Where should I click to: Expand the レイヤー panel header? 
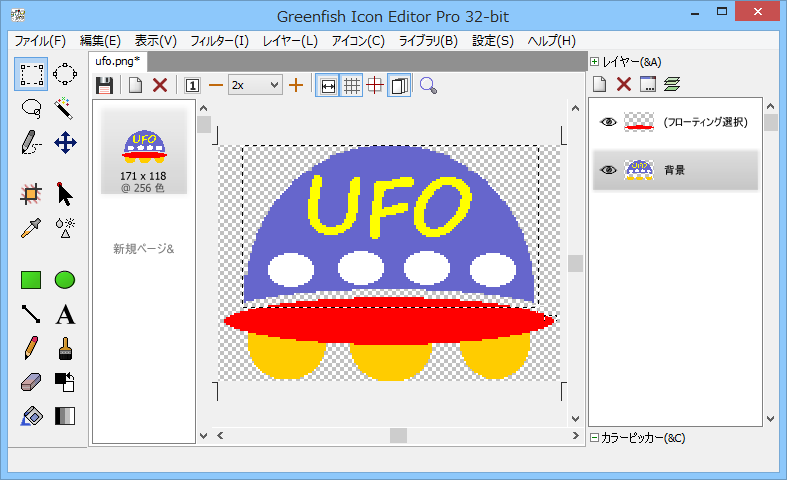[x=594, y=61]
